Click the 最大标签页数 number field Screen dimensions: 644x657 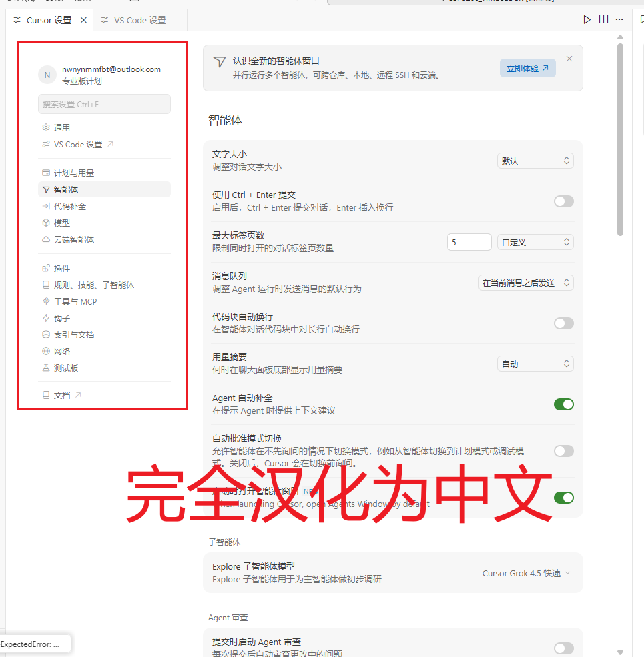pos(469,242)
